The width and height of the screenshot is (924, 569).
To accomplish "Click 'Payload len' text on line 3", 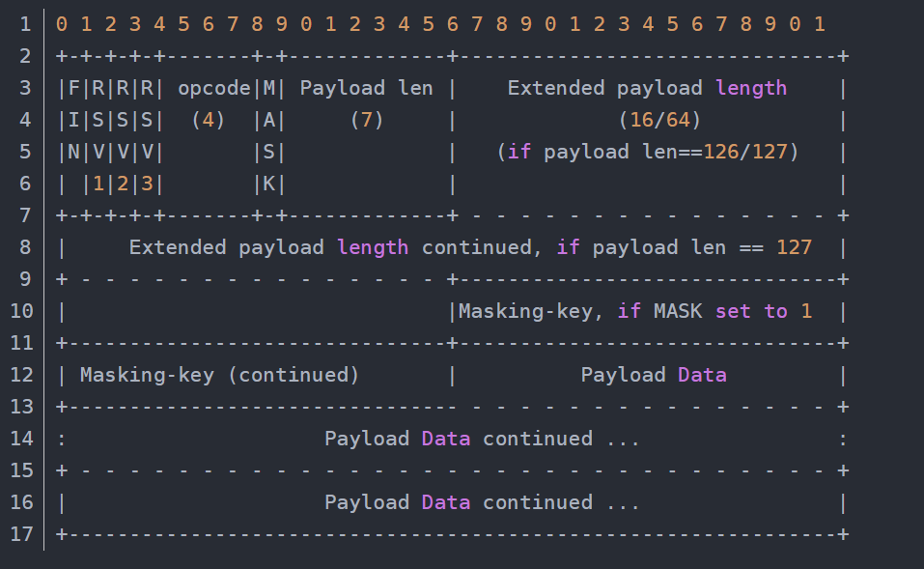I will pyautogui.click(x=367, y=89).
